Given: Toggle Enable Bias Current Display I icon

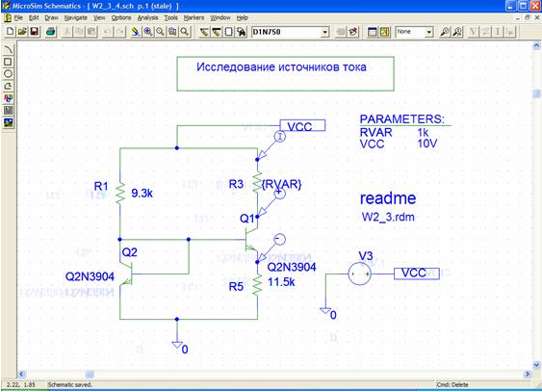Looking at the screenshot, I should tap(498, 32).
